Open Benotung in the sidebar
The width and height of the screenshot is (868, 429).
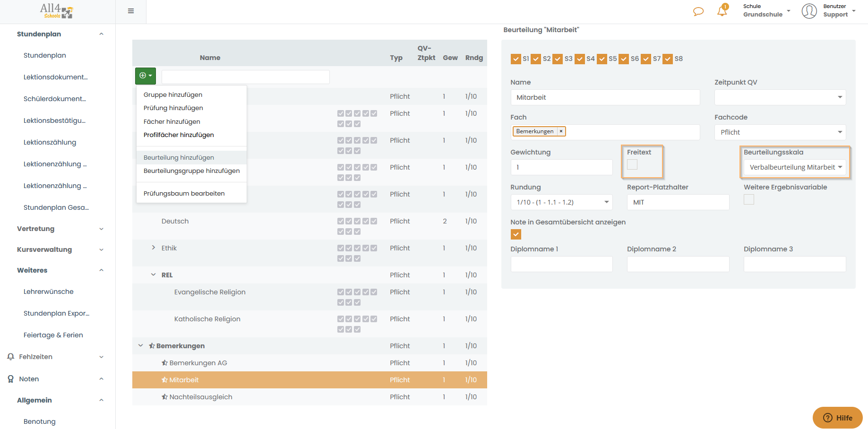click(40, 421)
